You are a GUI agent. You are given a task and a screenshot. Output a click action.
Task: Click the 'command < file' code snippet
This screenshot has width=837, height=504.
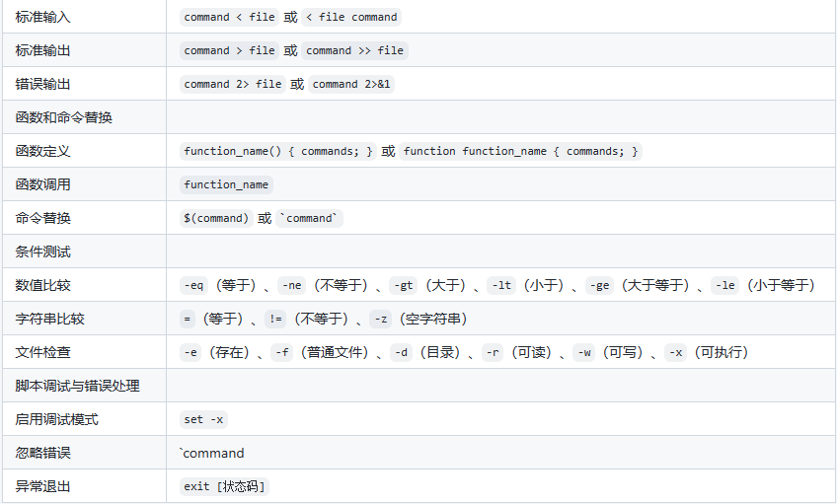(230, 17)
